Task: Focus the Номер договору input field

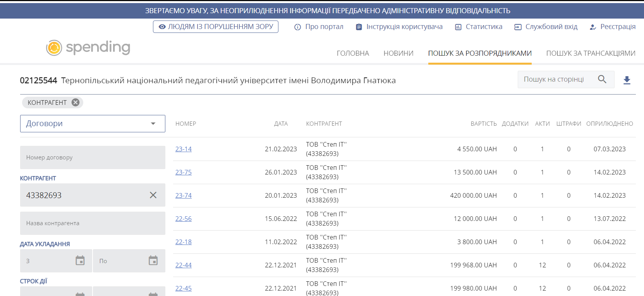Action: point(93,157)
